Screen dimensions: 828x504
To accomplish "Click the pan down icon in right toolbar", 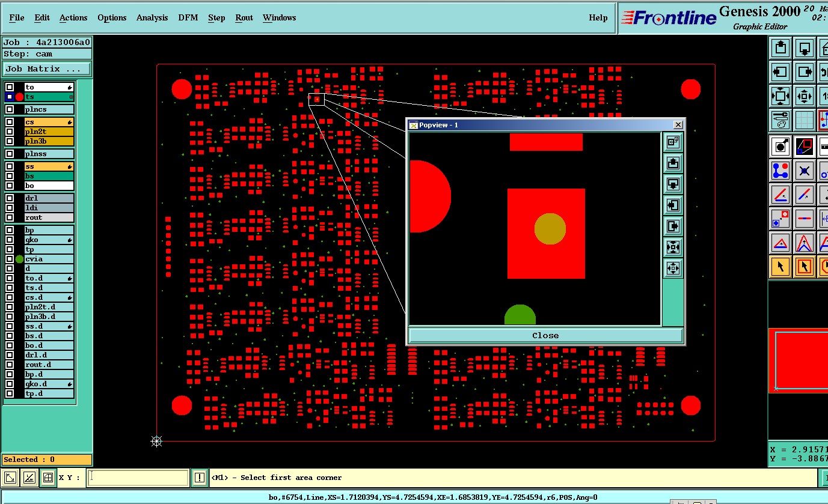I will point(805,47).
